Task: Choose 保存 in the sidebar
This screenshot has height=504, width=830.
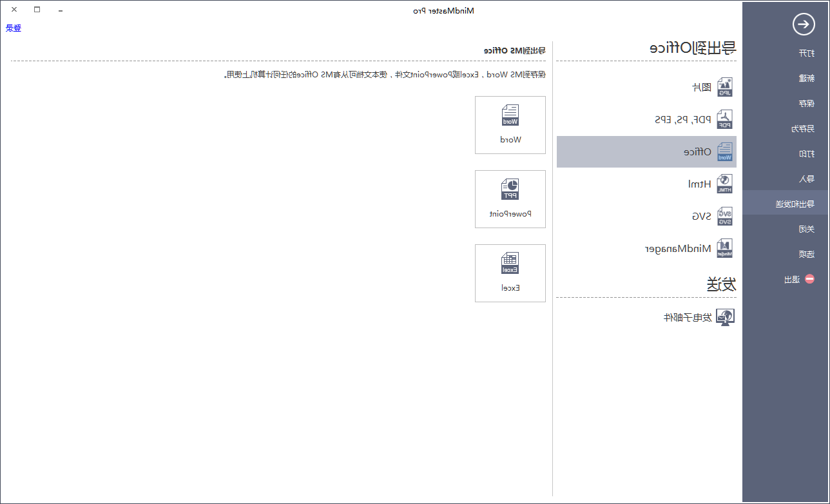Action: 806,103
